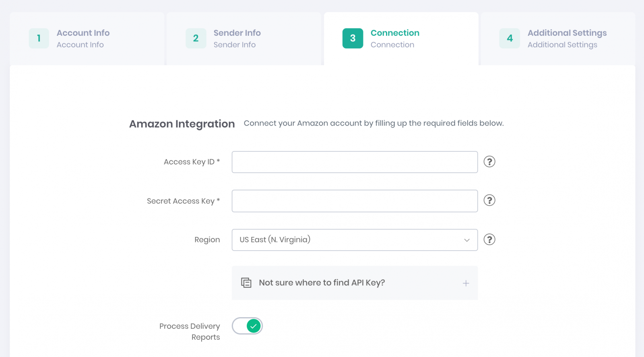
Task: Click the help icon beside Region dropdown
Action: click(489, 239)
